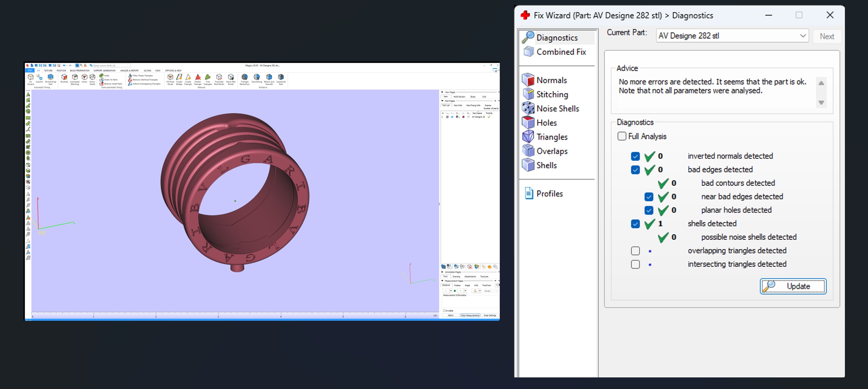868x389 pixels.
Task: Open Triangle Reduction tool
Action: [x=244, y=79]
